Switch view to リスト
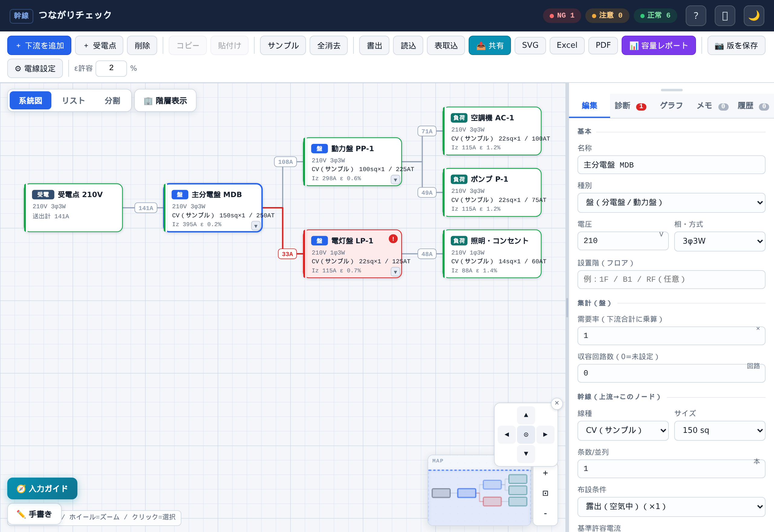 point(73,100)
